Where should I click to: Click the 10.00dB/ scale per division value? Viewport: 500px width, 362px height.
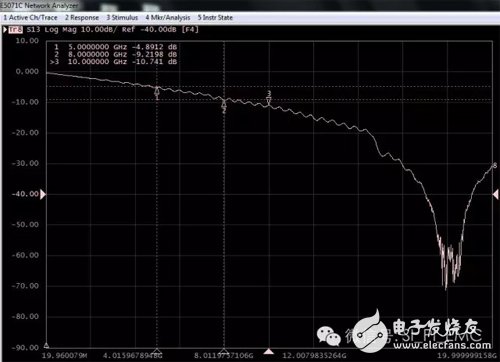(99, 30)
